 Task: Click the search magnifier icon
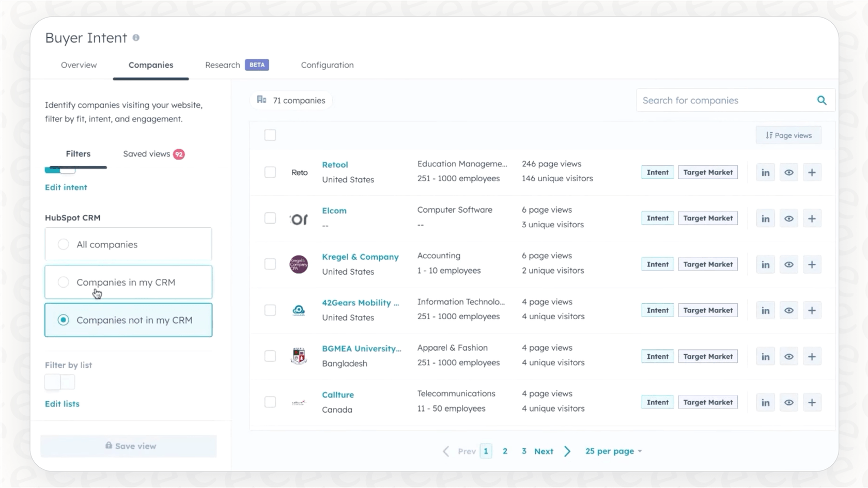pyautogui.click(x=822, y=100)
